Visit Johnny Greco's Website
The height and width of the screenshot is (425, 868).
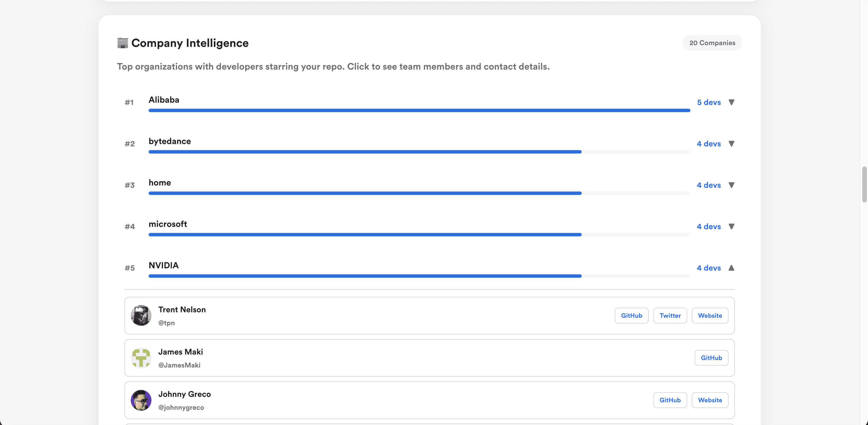click(710, 400)
